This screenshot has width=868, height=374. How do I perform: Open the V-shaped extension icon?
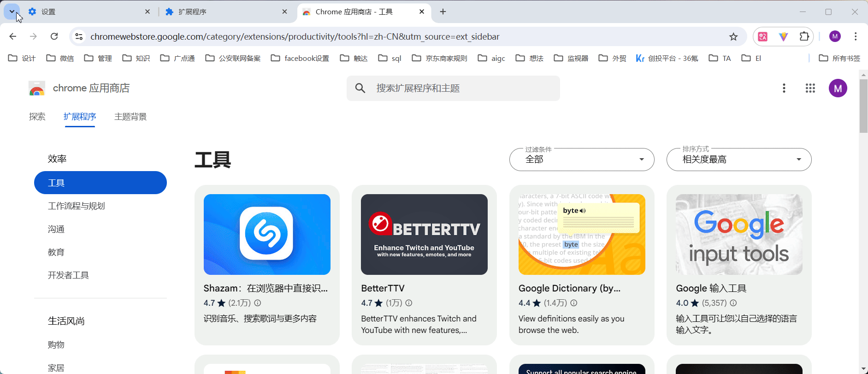(784, 36)
